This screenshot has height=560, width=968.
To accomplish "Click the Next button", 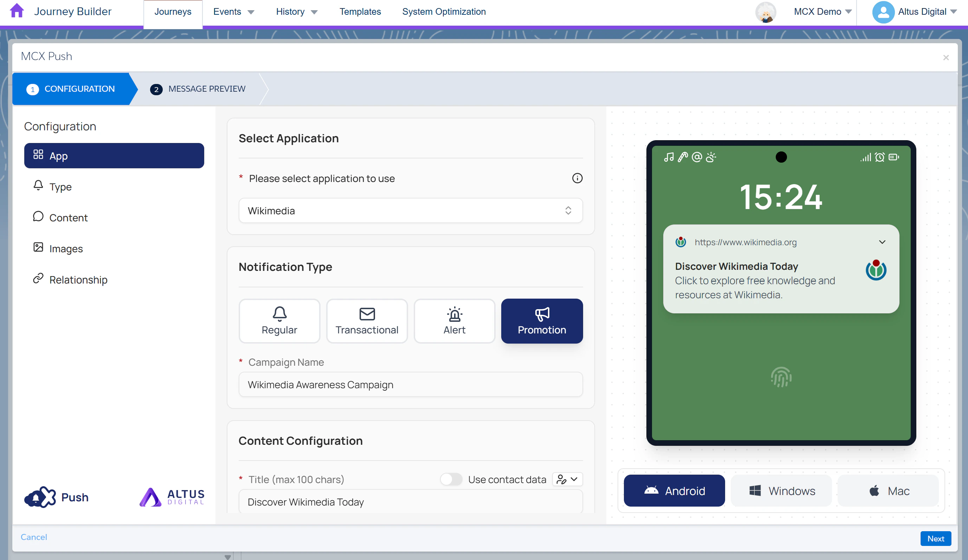I will 936,539.
